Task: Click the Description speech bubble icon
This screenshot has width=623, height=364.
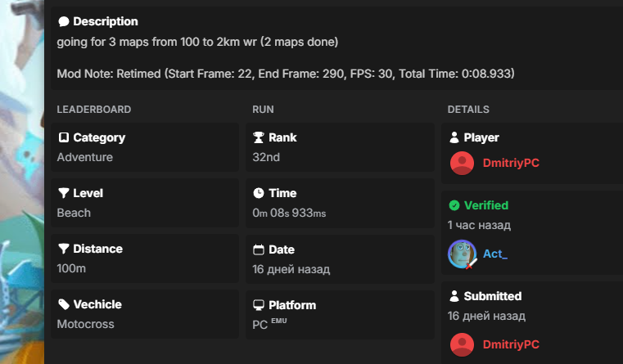Action: click(x=64, y=21)
